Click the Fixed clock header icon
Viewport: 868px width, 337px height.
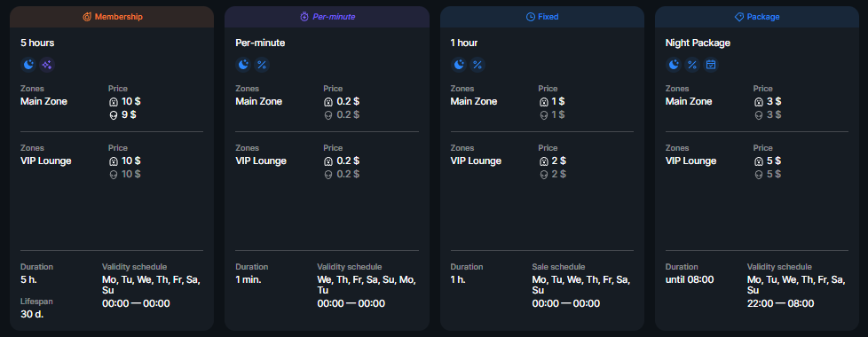pyautogui.click(x=531, y=17)
